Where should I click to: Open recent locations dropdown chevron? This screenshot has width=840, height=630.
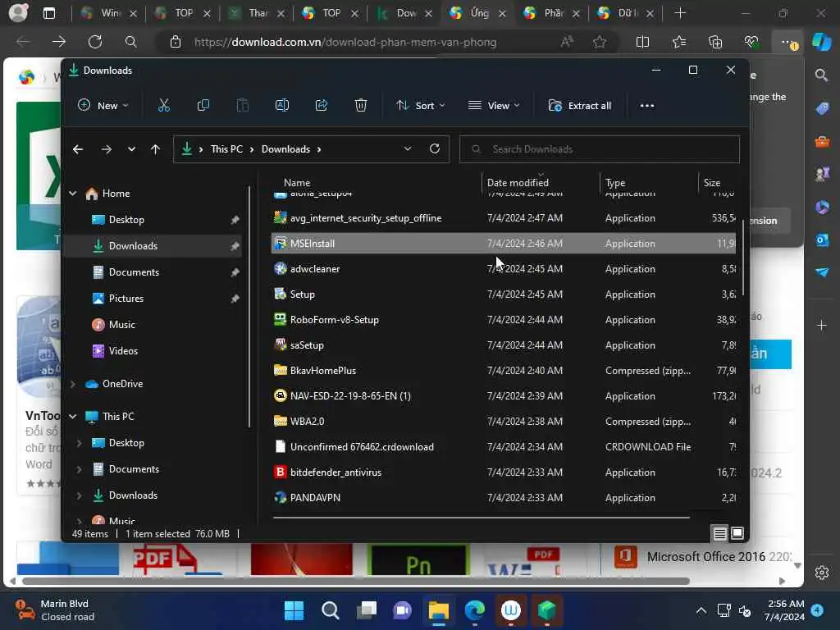coord(131,149)
